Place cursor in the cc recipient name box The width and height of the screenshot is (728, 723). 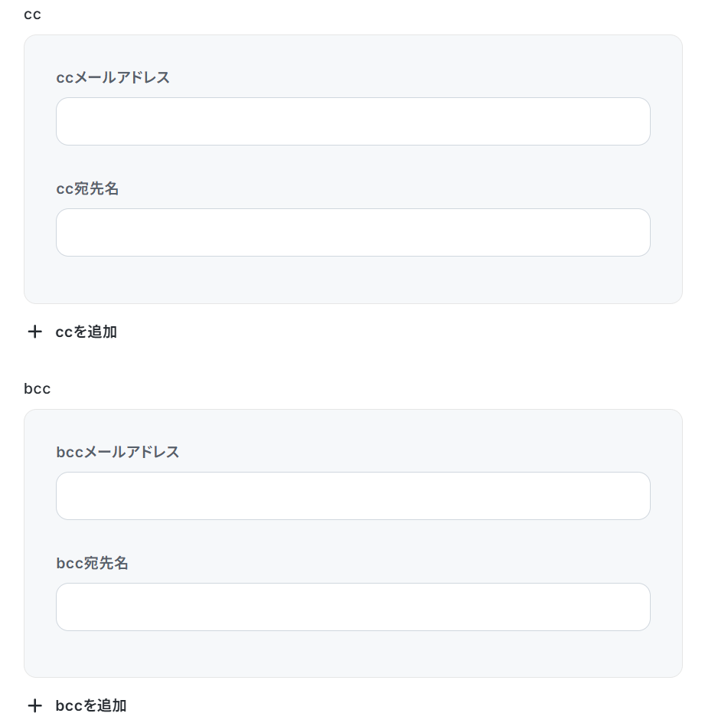click(353, 232)
